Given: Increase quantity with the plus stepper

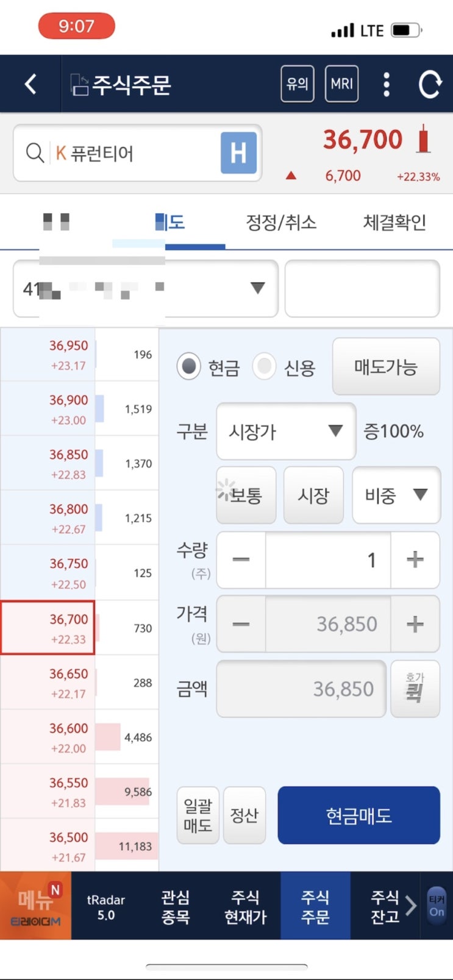Looking at the screenshot, I should 415,559.
